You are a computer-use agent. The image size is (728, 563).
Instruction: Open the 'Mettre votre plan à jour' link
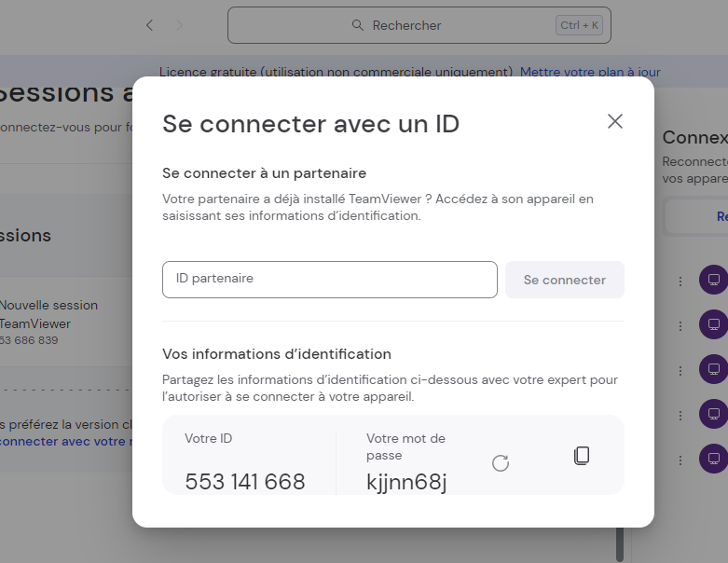pyautogui.click(x=590, y=72)
